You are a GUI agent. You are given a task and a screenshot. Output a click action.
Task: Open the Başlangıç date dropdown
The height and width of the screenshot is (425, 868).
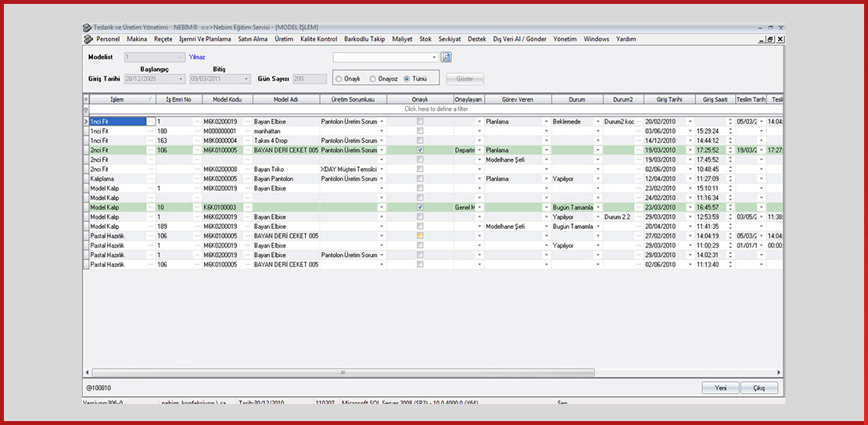pos(181,79)
